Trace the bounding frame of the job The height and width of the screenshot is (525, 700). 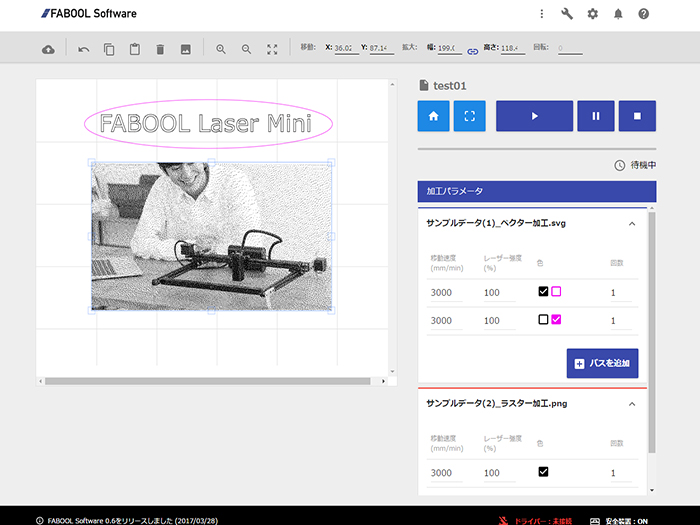pos(470,116)
